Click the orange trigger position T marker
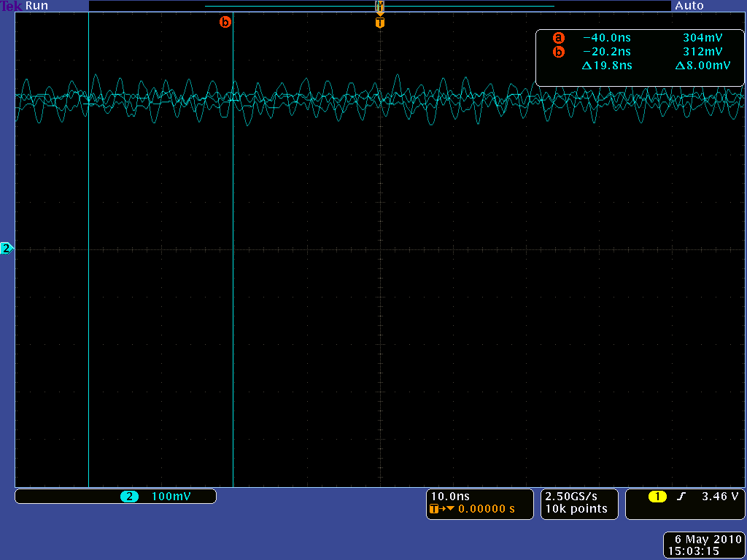 coord(379,23)
